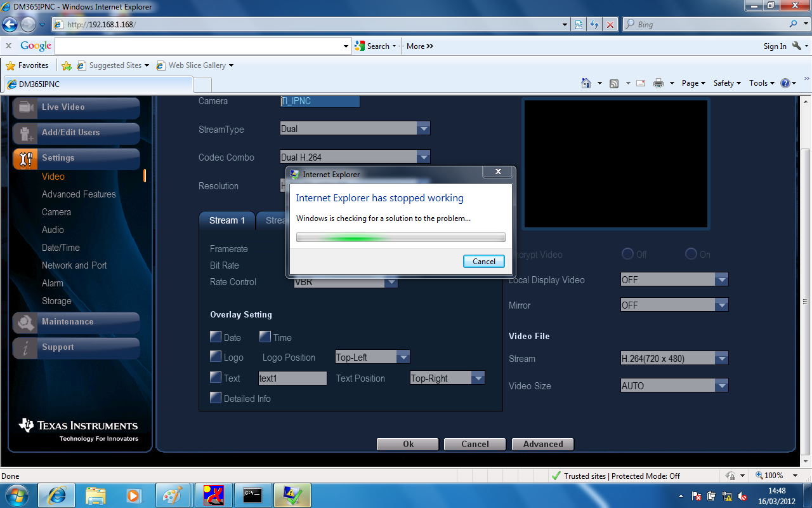Click Cancel in the crash dialog
This screenshot has width=812, height=508.
(484, 261)
